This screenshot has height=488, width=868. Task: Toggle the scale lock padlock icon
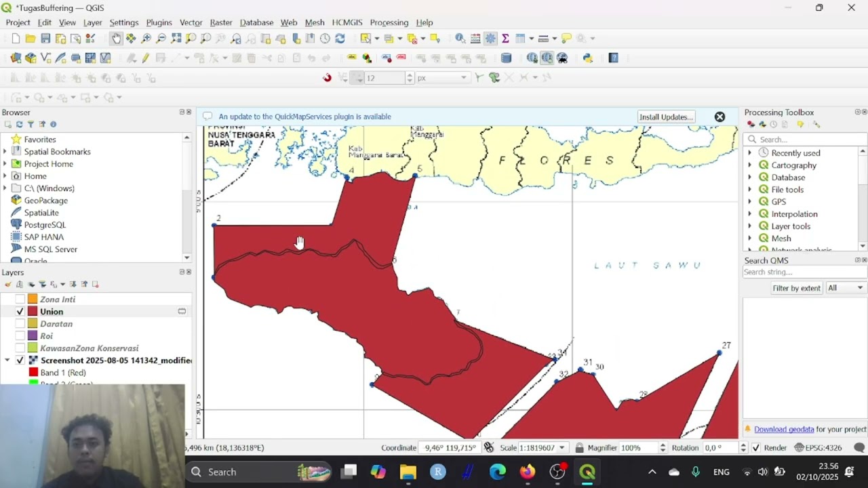click(x=579, y=447)
